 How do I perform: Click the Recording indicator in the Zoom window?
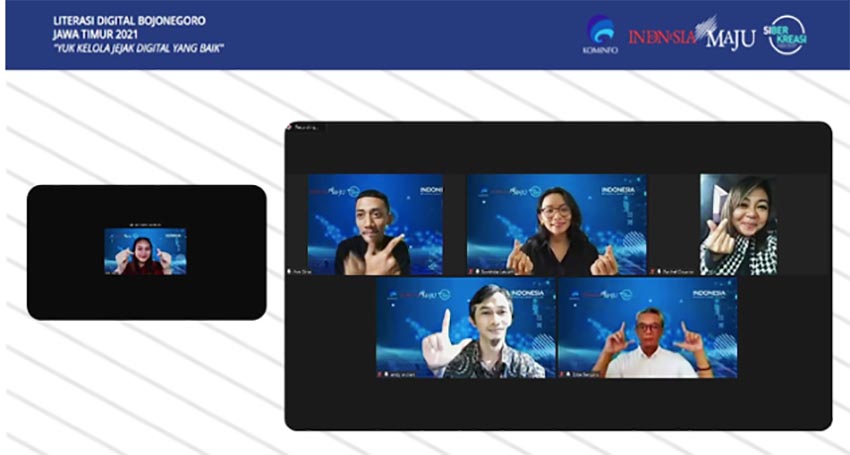[x=305, y=127]
